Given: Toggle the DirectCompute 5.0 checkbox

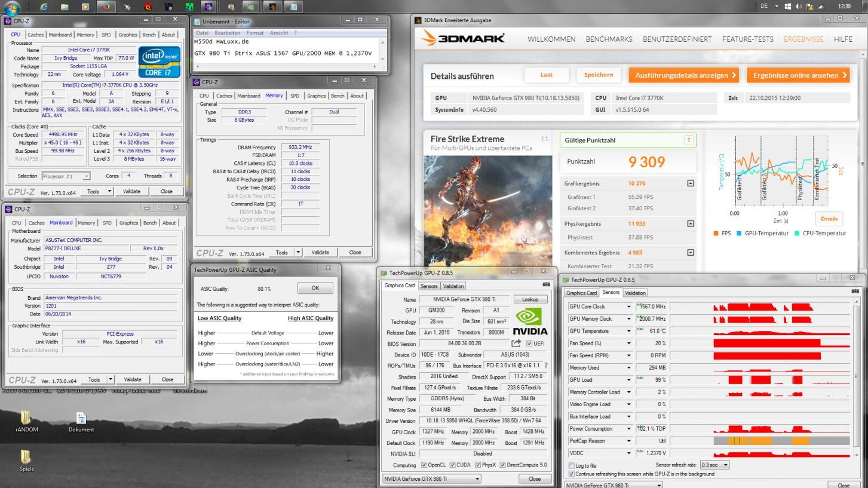Looking at the screenshot, I should 503,465.
